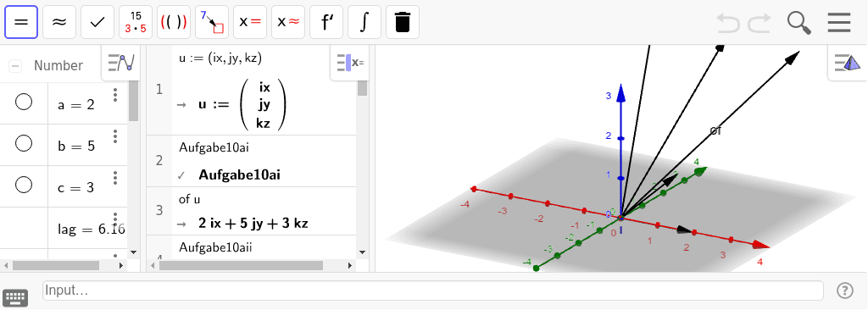Click the vector label 'of' in 3D view
Image resolution: width=868 pixels, height=310 pixels.
715,130
